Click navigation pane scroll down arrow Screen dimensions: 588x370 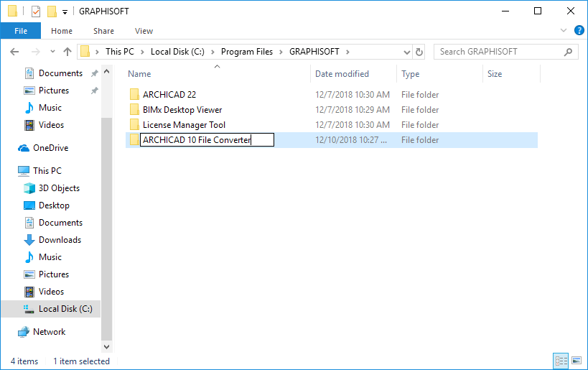106,347
